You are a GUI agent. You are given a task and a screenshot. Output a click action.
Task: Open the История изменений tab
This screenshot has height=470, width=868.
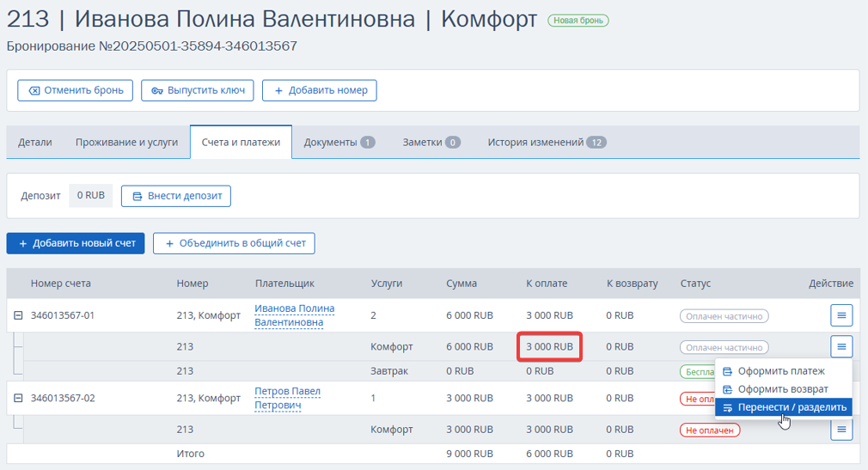(547, 143)
